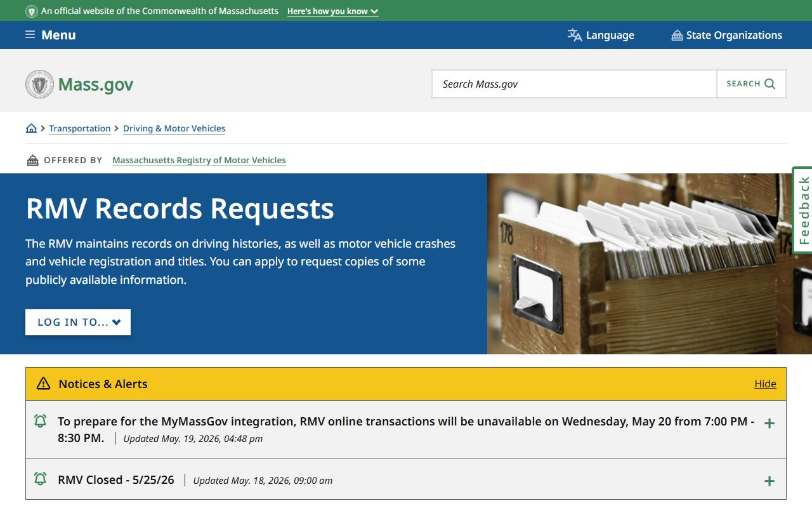
Task: Hide the Notices & Alerts section
Action: (765, 384)
